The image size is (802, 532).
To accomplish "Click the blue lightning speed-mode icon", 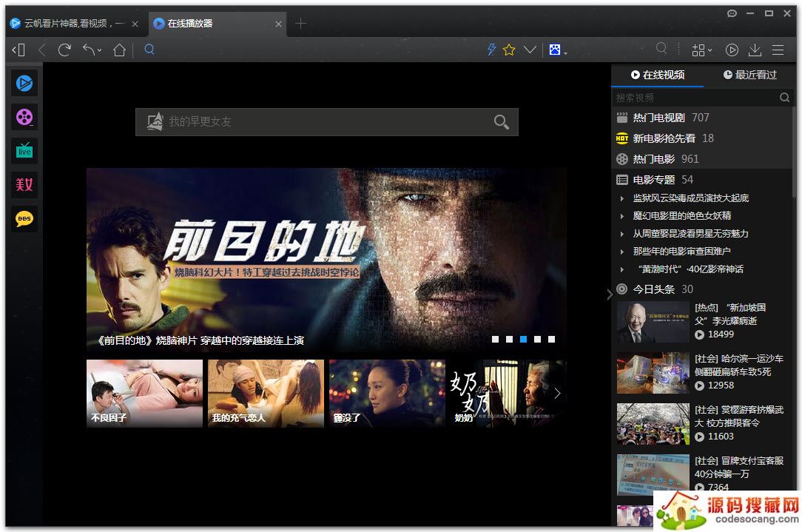I will click(491, 50).
